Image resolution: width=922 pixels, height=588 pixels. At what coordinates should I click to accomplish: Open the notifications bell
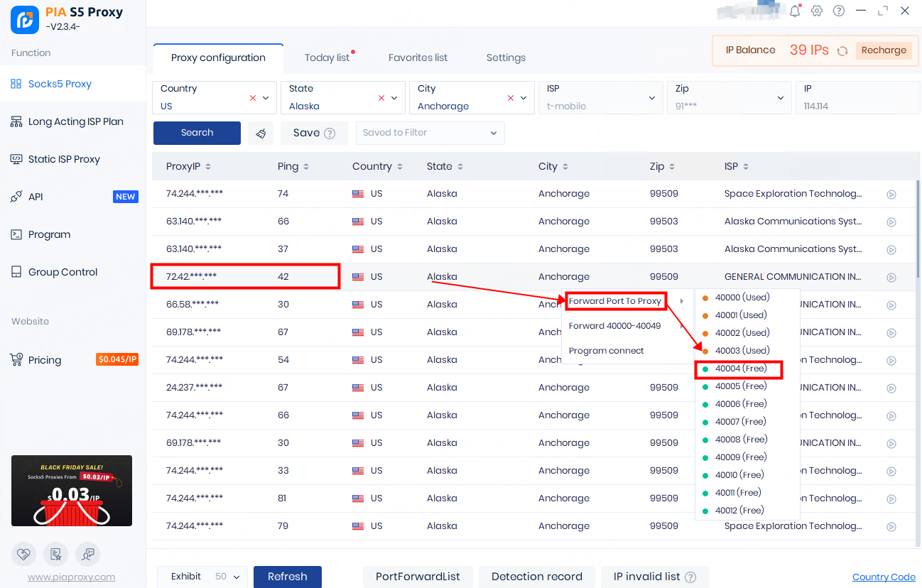coord(795,11)
